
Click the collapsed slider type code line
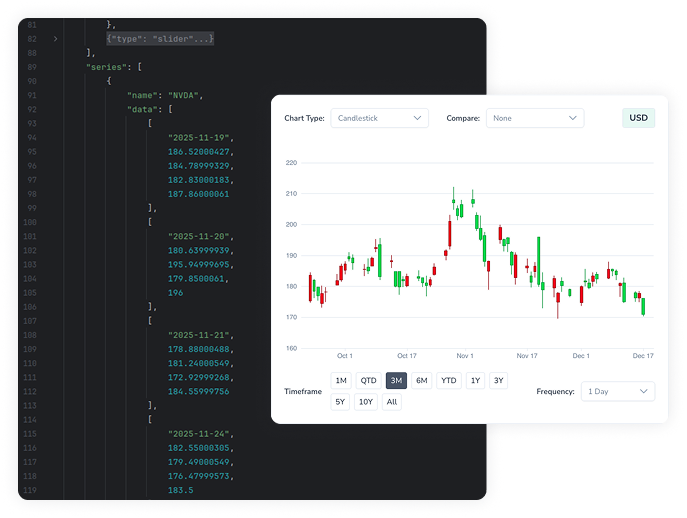[x=160, y=38]
